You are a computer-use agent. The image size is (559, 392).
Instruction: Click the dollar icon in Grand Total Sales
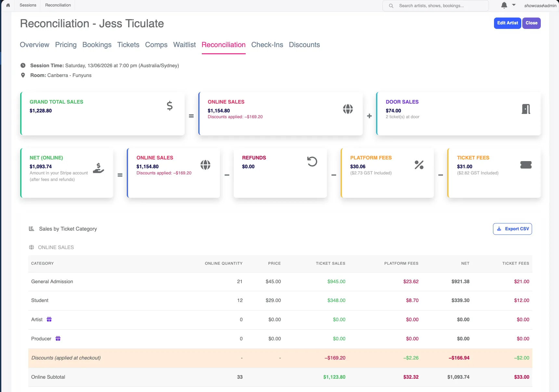click(170, 106)
